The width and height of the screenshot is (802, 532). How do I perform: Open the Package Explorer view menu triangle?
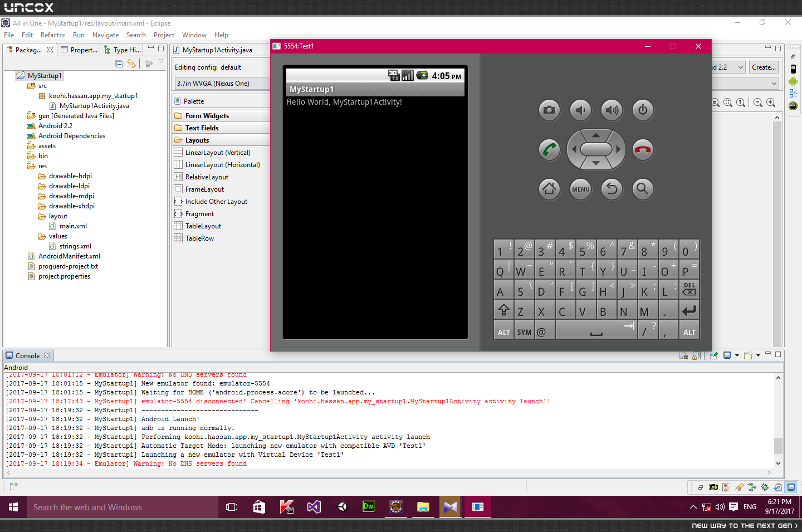[x=161, y=61]
